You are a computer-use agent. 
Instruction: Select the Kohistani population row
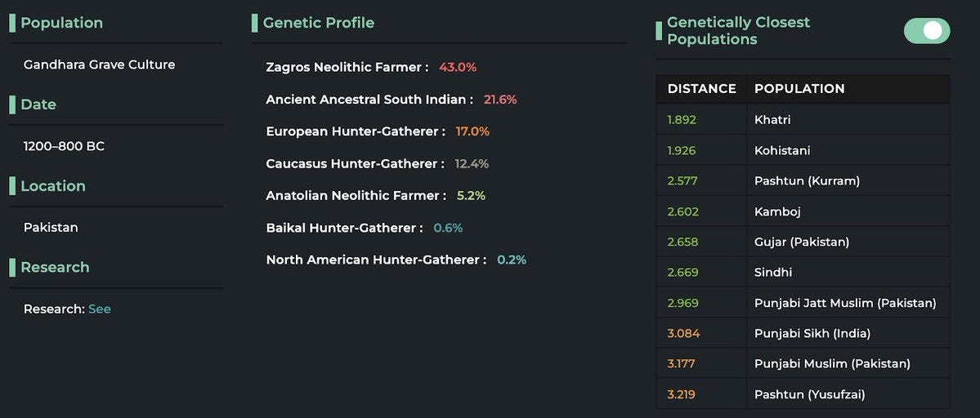click(x=803, y=149)
